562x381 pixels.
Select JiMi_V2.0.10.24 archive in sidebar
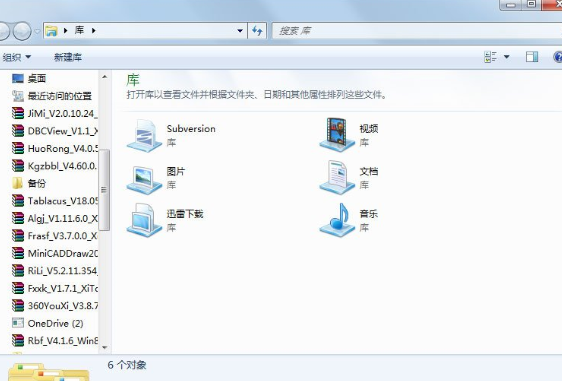click(54, 113)
